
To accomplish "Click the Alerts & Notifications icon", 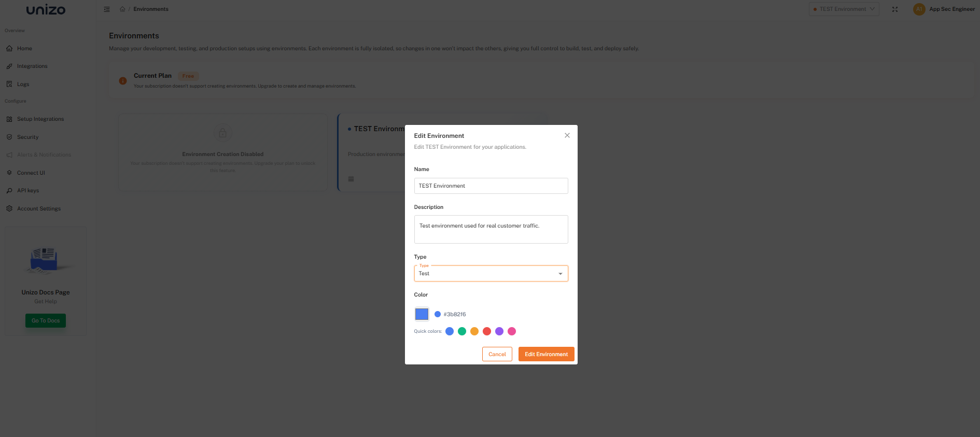I will click(9, 155).
